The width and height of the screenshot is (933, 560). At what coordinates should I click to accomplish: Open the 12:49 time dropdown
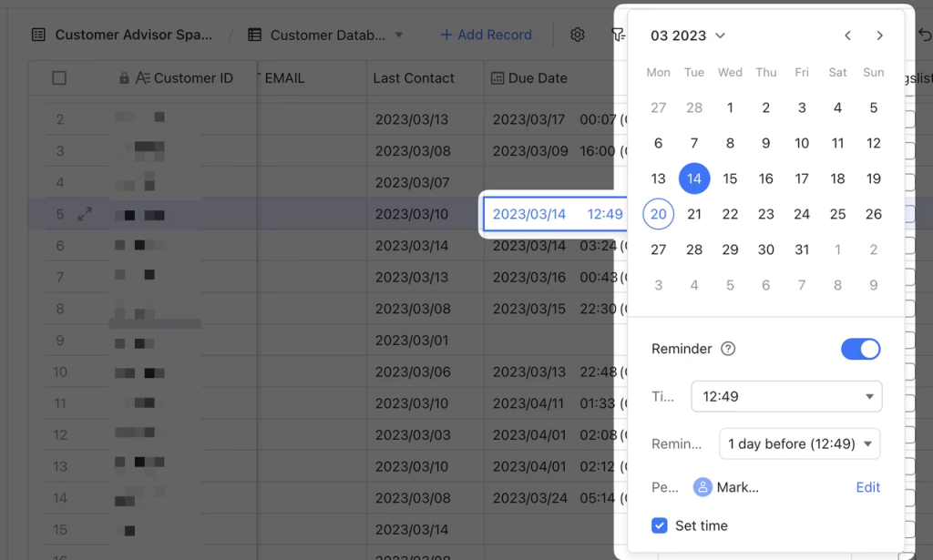point(786,396)
